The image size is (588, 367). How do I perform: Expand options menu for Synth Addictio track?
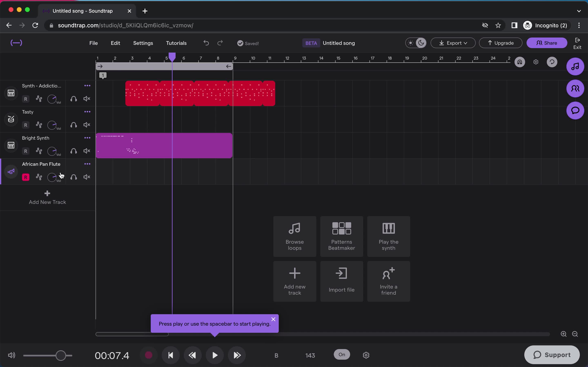[x=87, y=86]
